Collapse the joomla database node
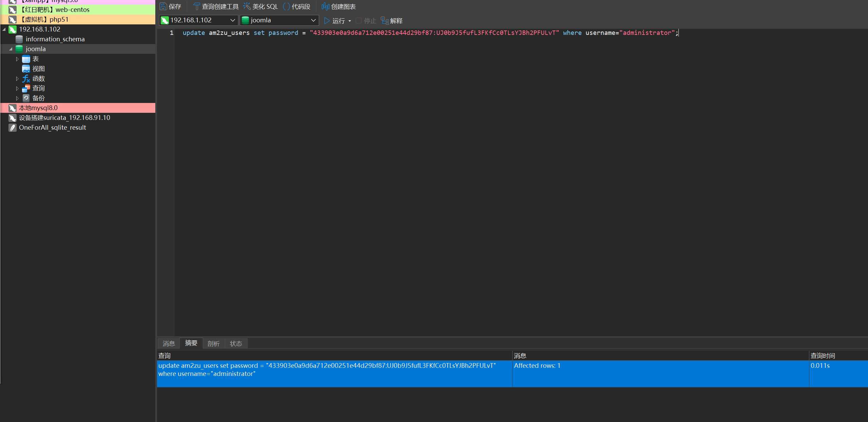The width and height of the screenshot is (868, 422). click(x=11, y=49)
